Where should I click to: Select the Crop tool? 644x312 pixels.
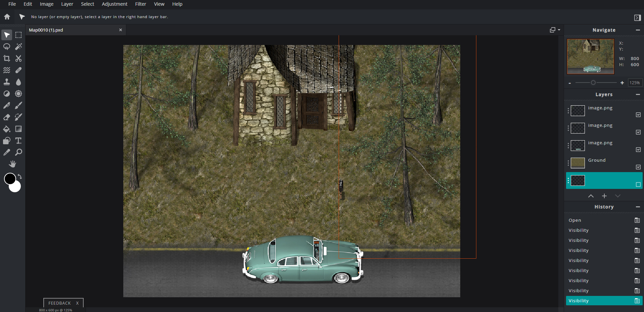(x=7, y=58)
